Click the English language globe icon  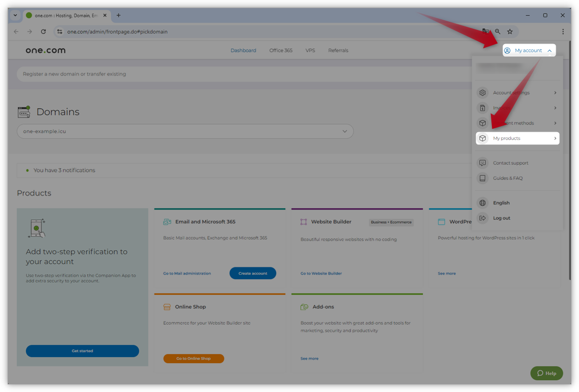[483, 203]
